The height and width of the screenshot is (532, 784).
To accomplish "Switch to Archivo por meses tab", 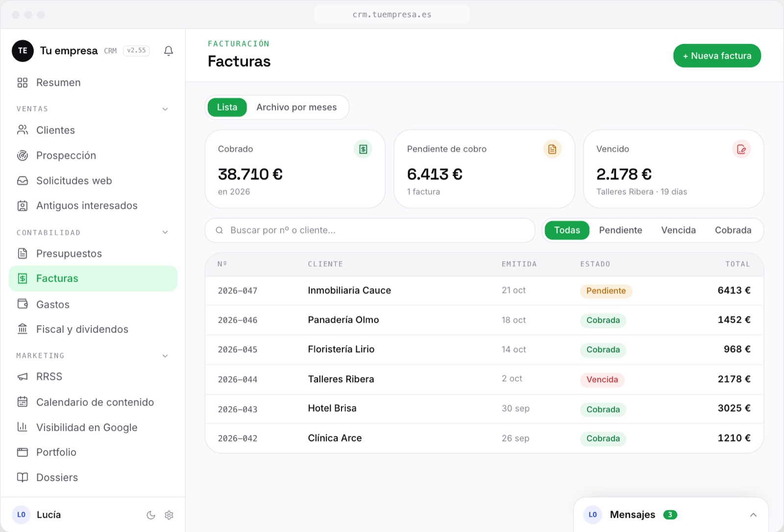I will point(296,107).
